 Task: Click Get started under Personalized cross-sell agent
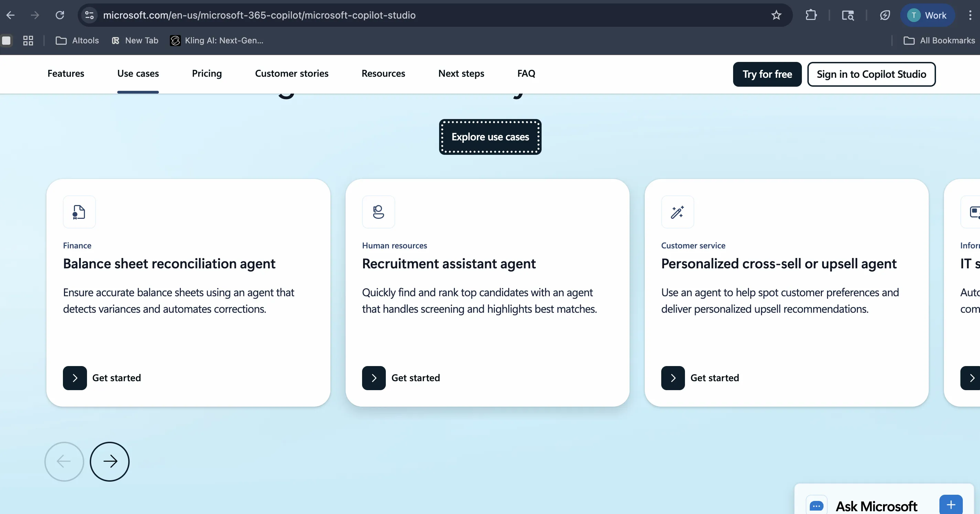[x=715, y=378]
